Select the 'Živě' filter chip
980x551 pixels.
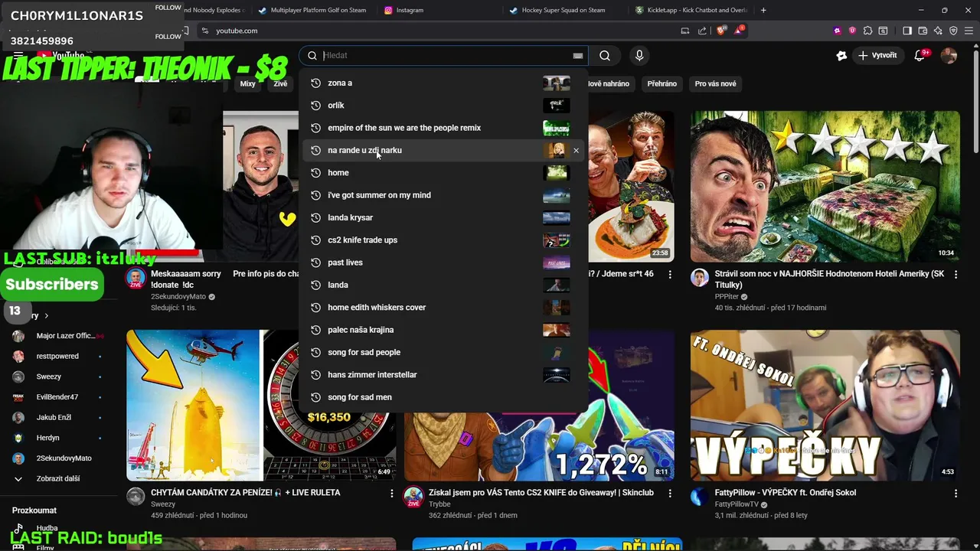[x=280, y=83]
